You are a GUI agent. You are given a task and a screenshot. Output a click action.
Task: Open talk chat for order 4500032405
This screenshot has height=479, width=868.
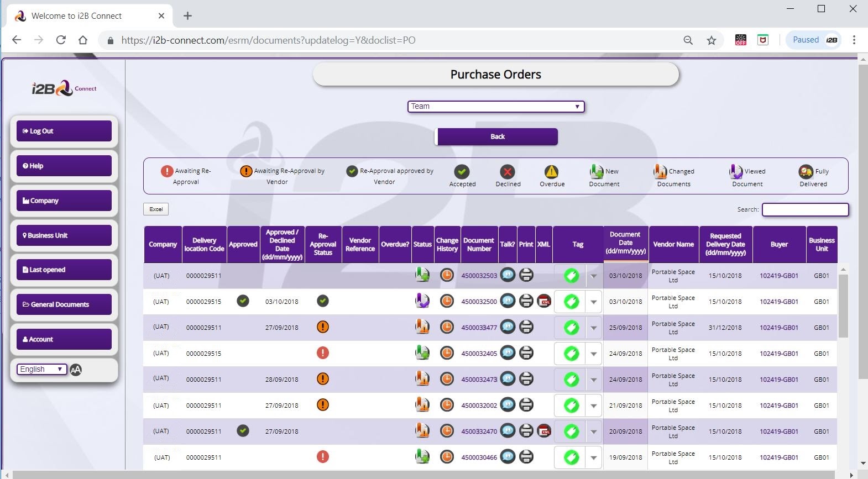(508, 352)
